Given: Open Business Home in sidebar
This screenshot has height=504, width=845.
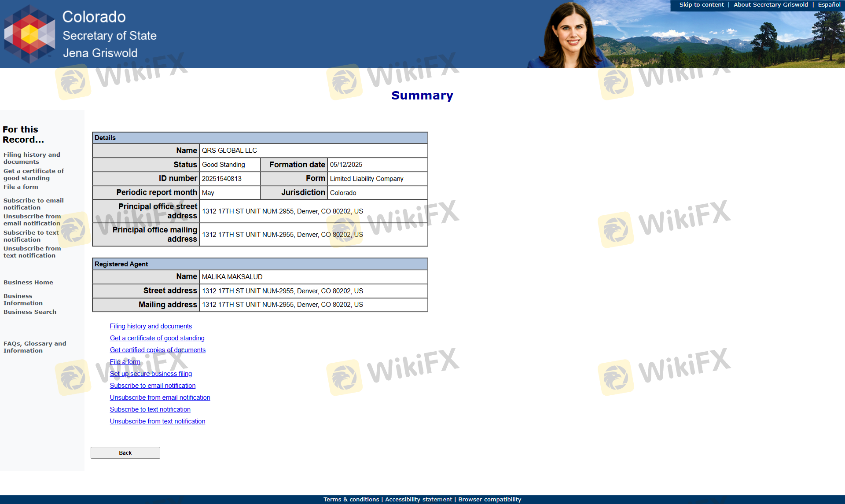Looking at the screenshot, I should pos(28,283).
